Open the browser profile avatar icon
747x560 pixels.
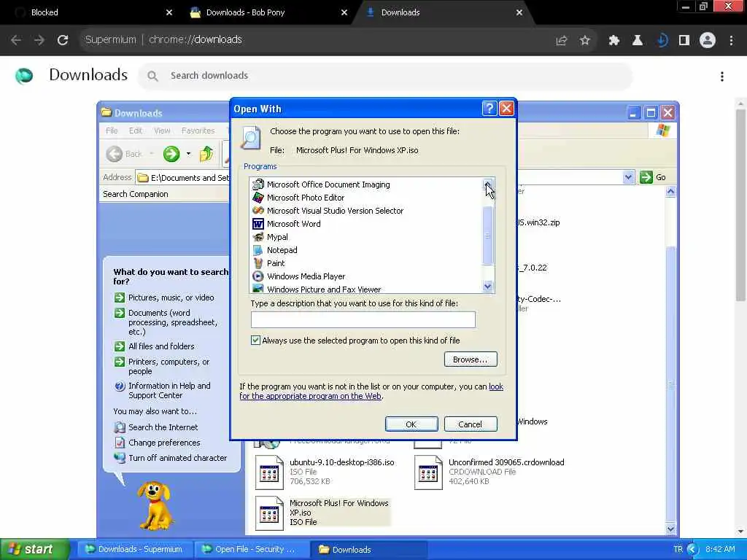click(708, 41)
